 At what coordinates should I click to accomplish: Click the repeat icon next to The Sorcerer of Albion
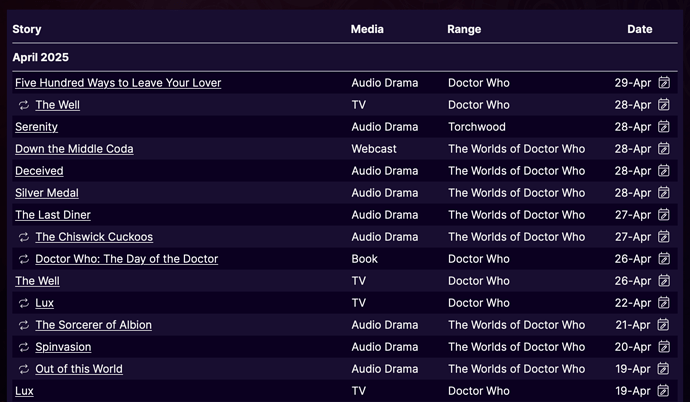pyautogui.click(x=24, y=325)
